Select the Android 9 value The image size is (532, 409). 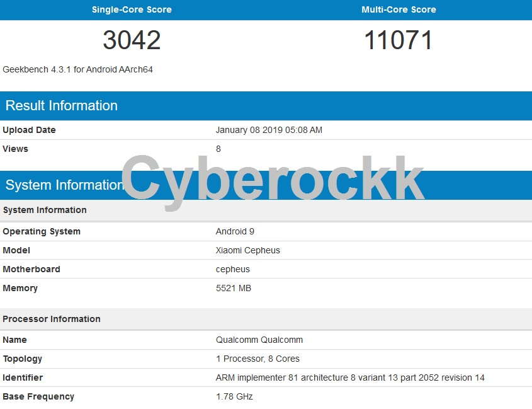tap(235, 231)
